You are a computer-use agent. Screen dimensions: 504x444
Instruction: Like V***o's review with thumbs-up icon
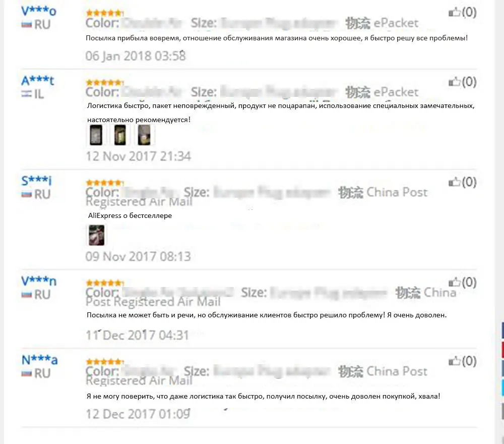tap(455, 13)
